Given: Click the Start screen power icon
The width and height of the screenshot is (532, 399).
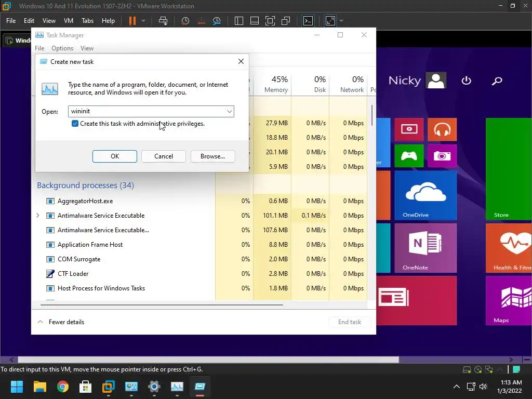Looking at the screenshot, I should pos(466,81).
